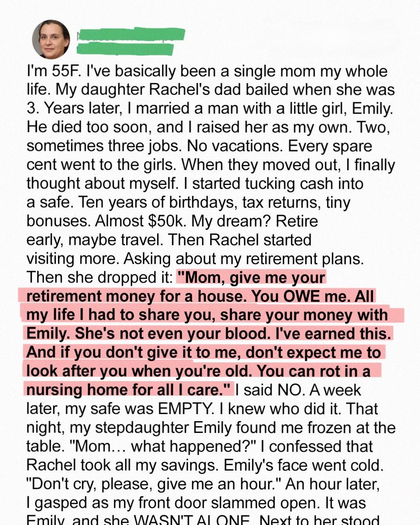Click the capitalized word "EMPTY"
This screenshot has height=525, width=420.
(x=186, y=409)
